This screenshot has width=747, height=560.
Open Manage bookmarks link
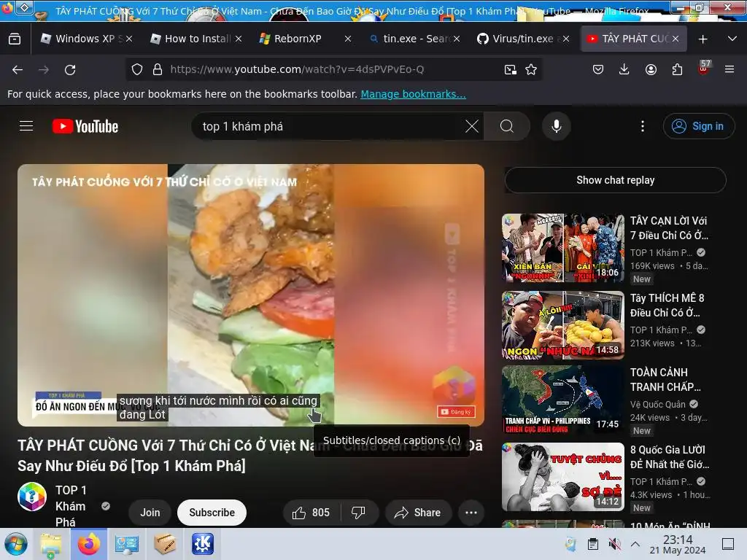point(413,94)
